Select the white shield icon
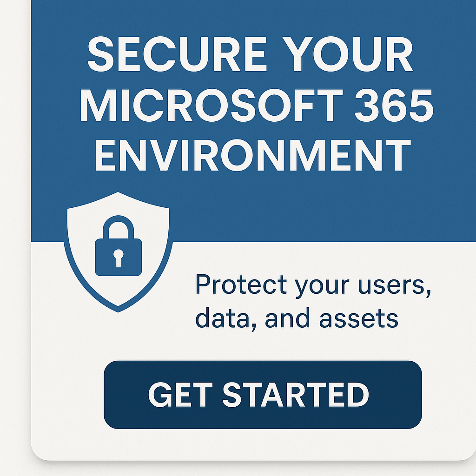The height and width of the screenshot is (476, 476). pyautogui.click(x=118, y=252)
